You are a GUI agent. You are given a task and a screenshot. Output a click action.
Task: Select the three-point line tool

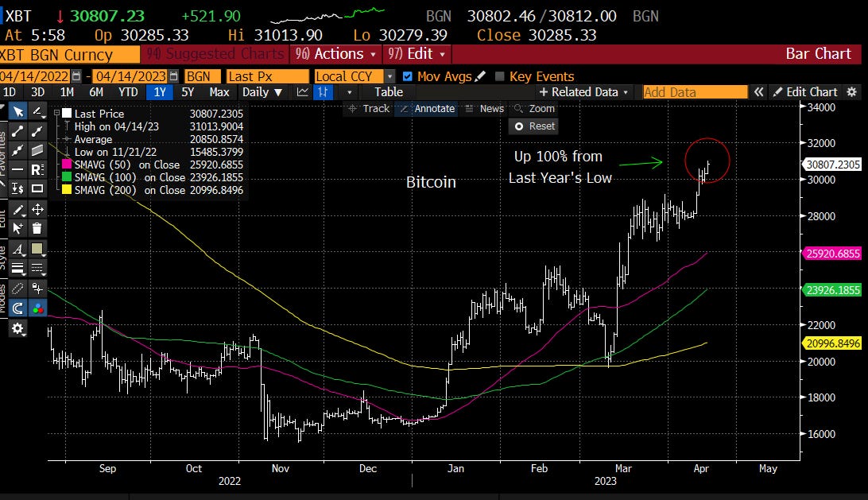(x=17, y=150)
